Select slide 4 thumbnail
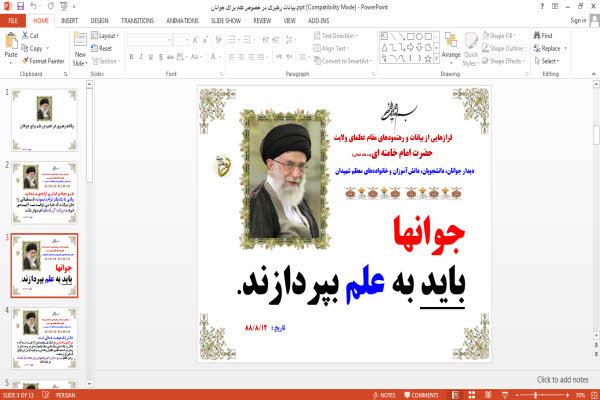This screenshot has width=600, height=400. pyautogui.click(x=44, y=338)
